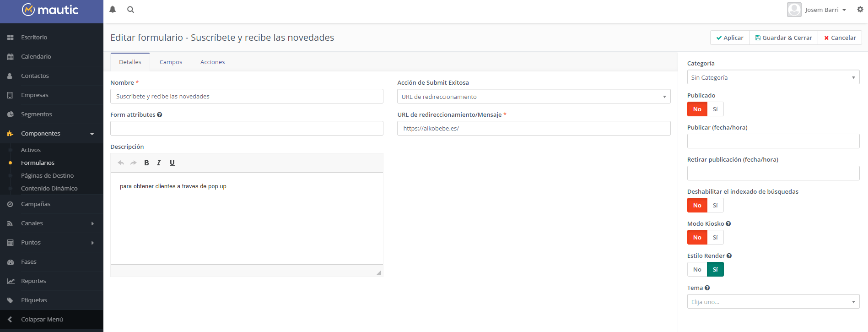Click Guardar & Cerrar button
This screenshot has height=332, width=868.
[783, 38]
